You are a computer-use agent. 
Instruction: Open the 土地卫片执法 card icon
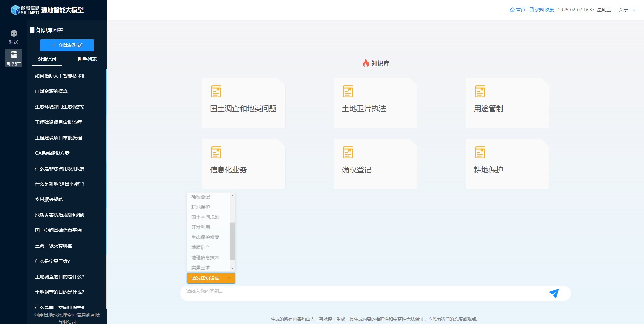pyautogui.click(x=348, y=91)
